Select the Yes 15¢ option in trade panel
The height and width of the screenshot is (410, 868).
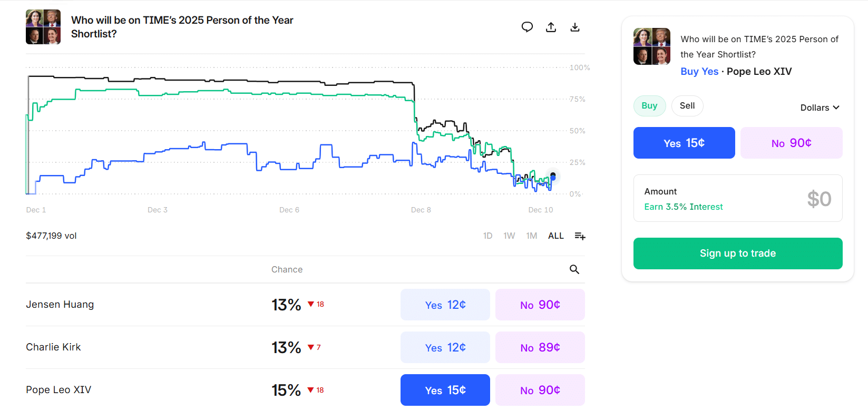684,143
